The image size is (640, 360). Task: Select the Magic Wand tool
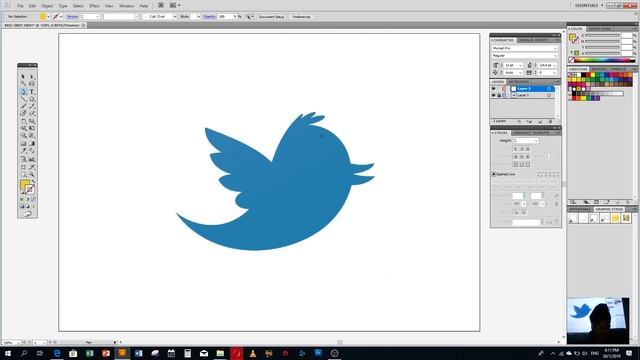coord(23,84)
